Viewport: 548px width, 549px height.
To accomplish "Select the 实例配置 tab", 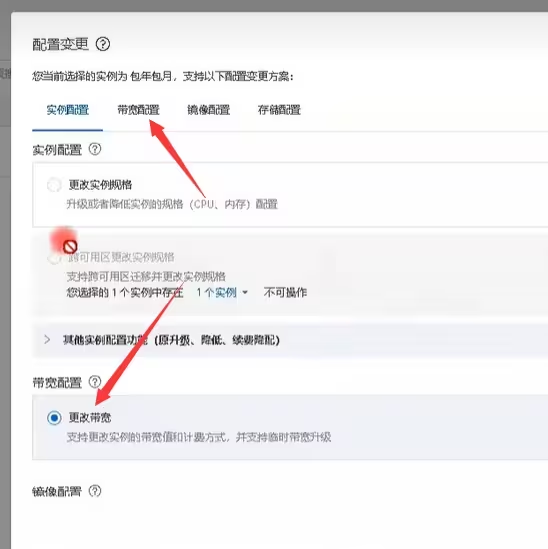I will (x=68, y=110).
